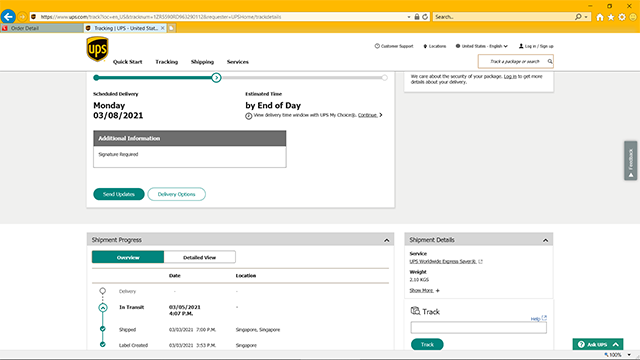This screenshot has width=640, height=360.
Task: Click the delivery progress bar marker
Action: click(216, 78)
